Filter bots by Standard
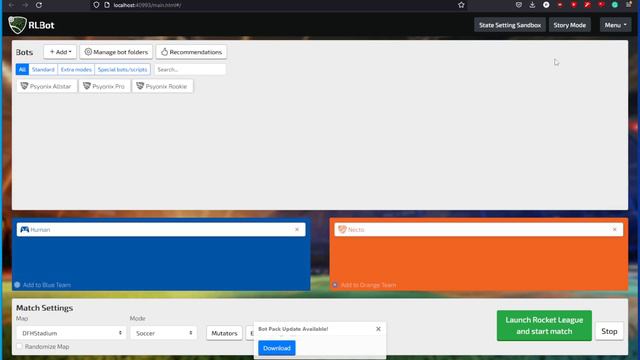The height and width of the screenshot is (360, 640). [43, 69]
